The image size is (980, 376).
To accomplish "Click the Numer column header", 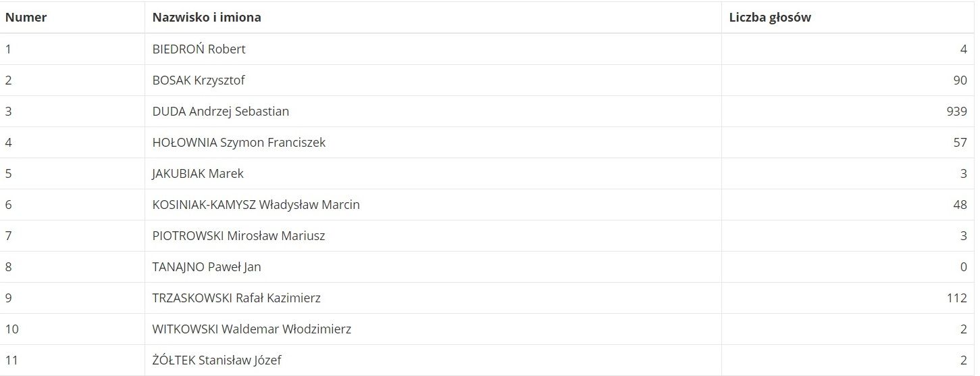I will (26, 18).
